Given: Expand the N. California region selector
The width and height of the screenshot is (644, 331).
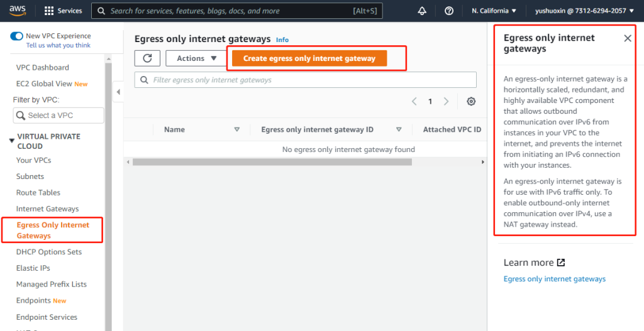Looking at the screenshot, I should tap(494, 11).
